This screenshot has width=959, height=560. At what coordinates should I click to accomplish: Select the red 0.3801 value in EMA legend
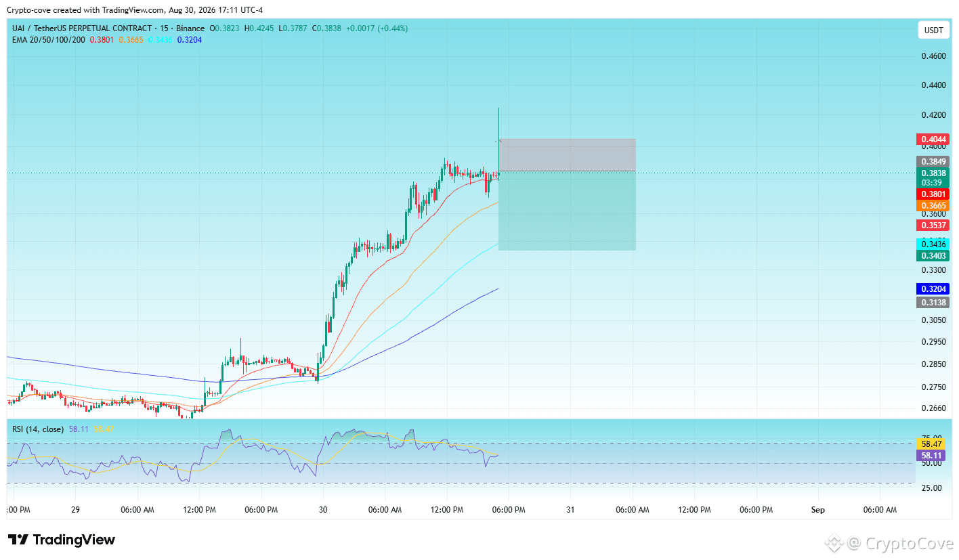(x=102, y=40)
